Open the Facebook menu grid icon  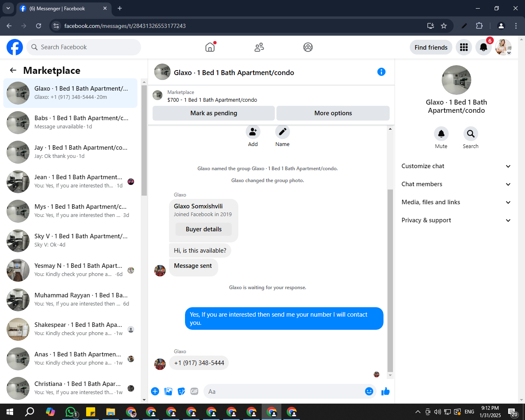464,47
